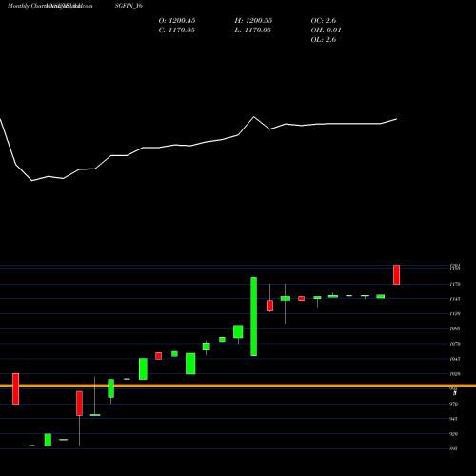Select the close price C: 1170.05
This screenshot has width=476, height=476.
tap(176, 30)
